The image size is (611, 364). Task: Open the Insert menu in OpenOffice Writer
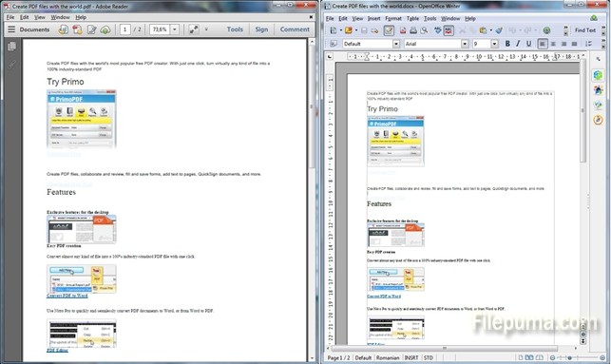[x=373, y=18]
